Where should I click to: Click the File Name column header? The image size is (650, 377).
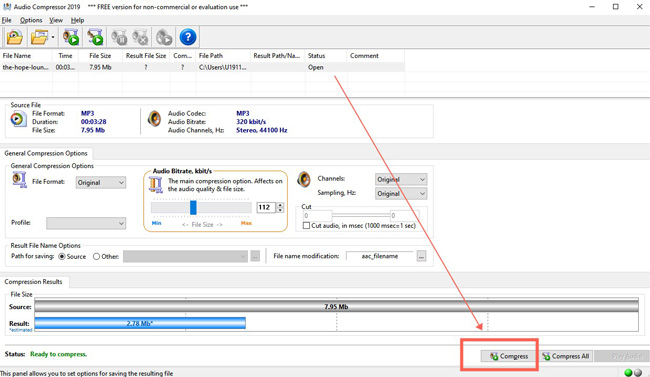coord(26,56)
